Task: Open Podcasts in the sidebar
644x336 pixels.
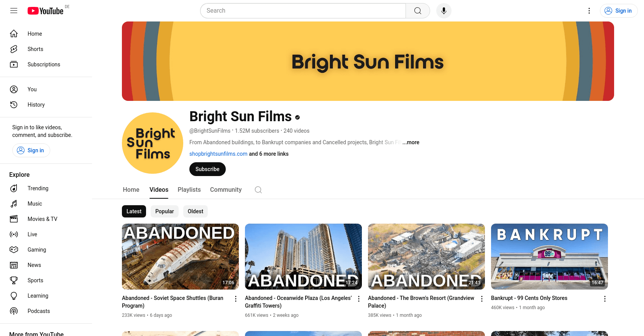Action: point(38,311)
